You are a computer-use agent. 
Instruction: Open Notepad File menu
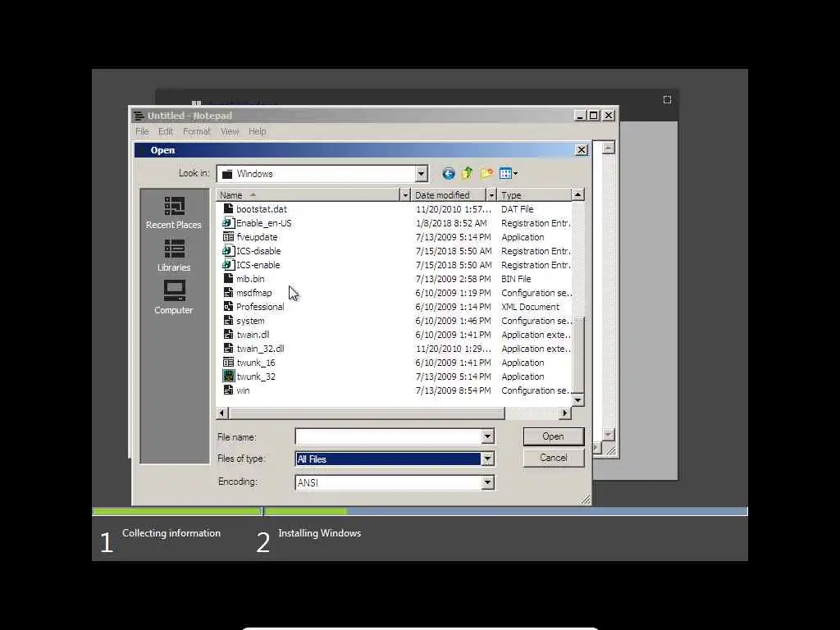[x=142, y=131]
